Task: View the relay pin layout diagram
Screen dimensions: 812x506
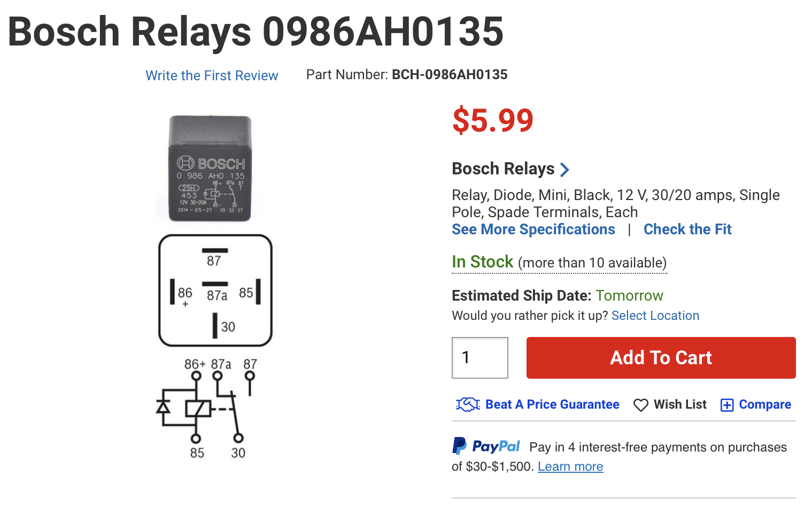Action: pos(215,290)
